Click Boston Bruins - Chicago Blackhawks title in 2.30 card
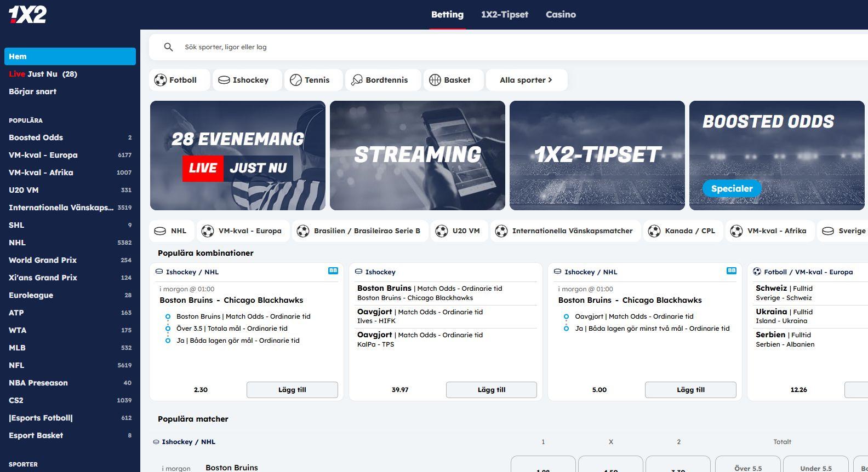 (231, 300)
